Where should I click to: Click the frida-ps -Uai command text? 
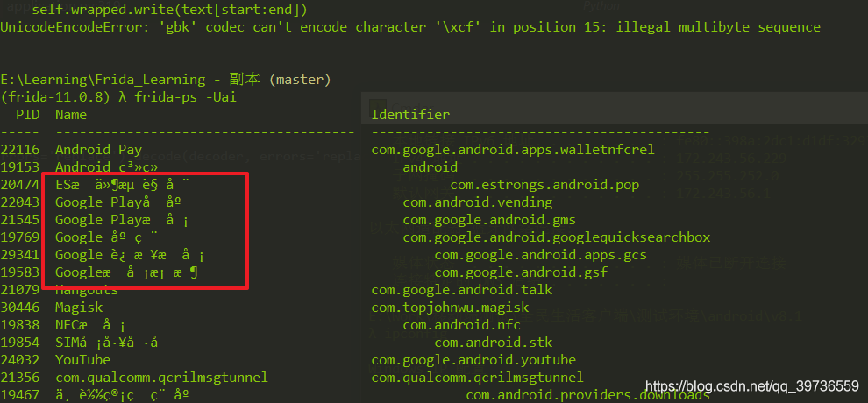[186, 97]
